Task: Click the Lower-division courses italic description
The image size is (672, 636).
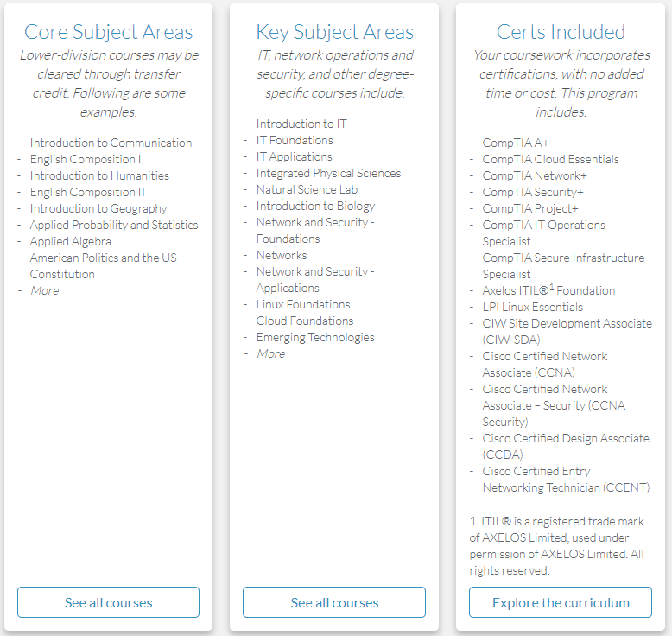Action: click(x=109, y=83)
